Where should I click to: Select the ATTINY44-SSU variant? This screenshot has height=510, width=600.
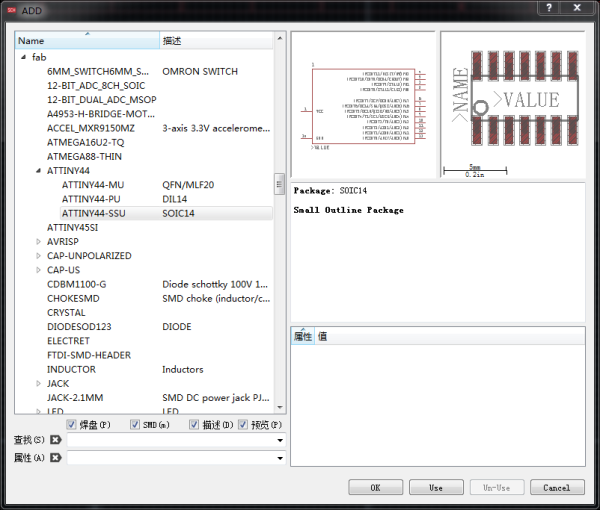[94, 213]
